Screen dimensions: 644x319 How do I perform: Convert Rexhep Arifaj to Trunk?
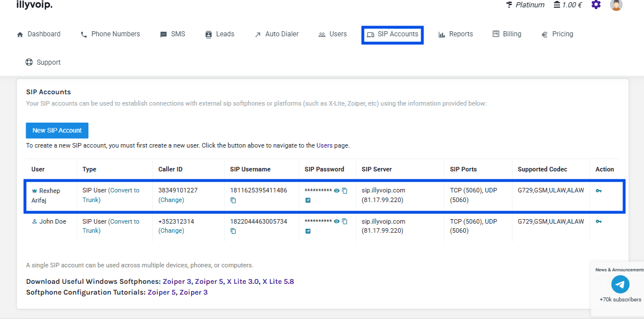tap(123, 191)
